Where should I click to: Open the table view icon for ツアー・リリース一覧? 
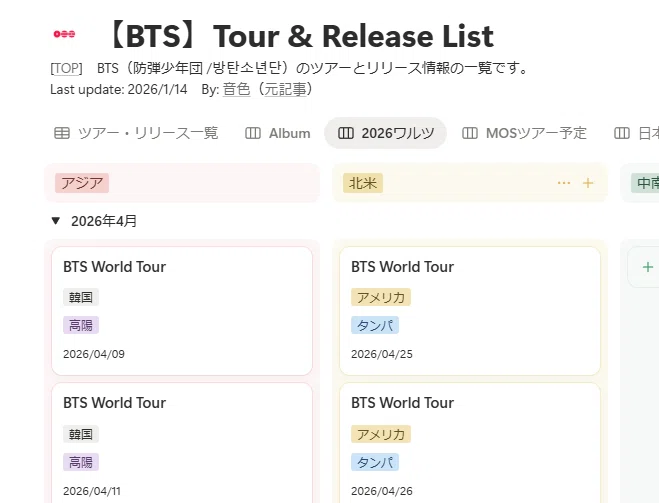(62, 133)
